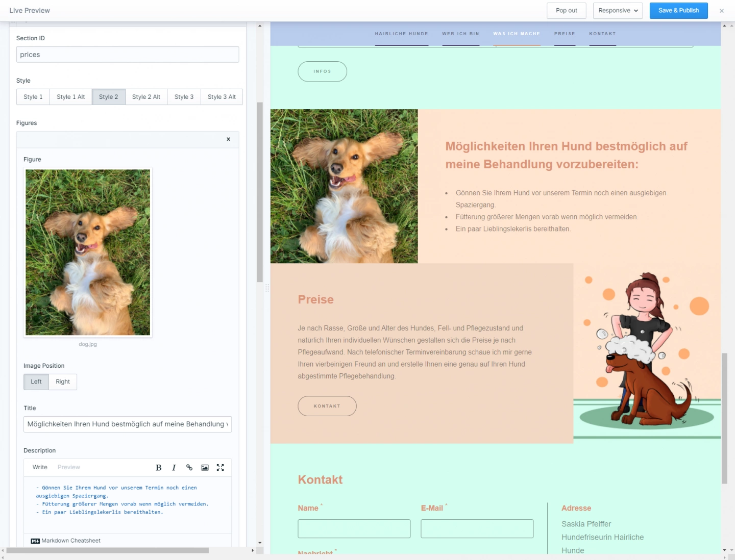Choose the Style 1 option
This screenshot has height=560, width=735.
tap(33, 97)
